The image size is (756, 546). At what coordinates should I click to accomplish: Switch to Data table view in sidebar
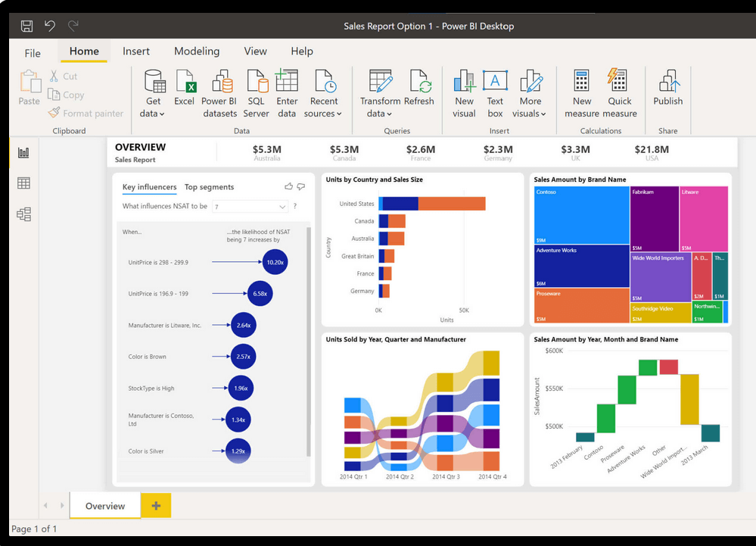[x=23, y=183]
